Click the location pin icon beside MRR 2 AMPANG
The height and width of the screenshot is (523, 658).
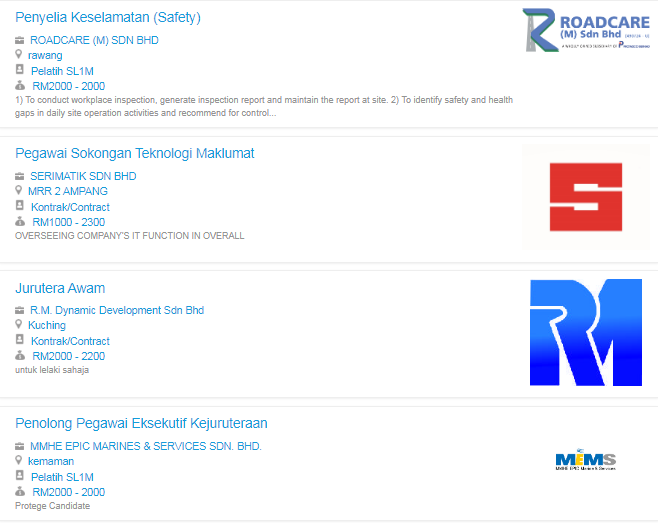click(19, 191)
